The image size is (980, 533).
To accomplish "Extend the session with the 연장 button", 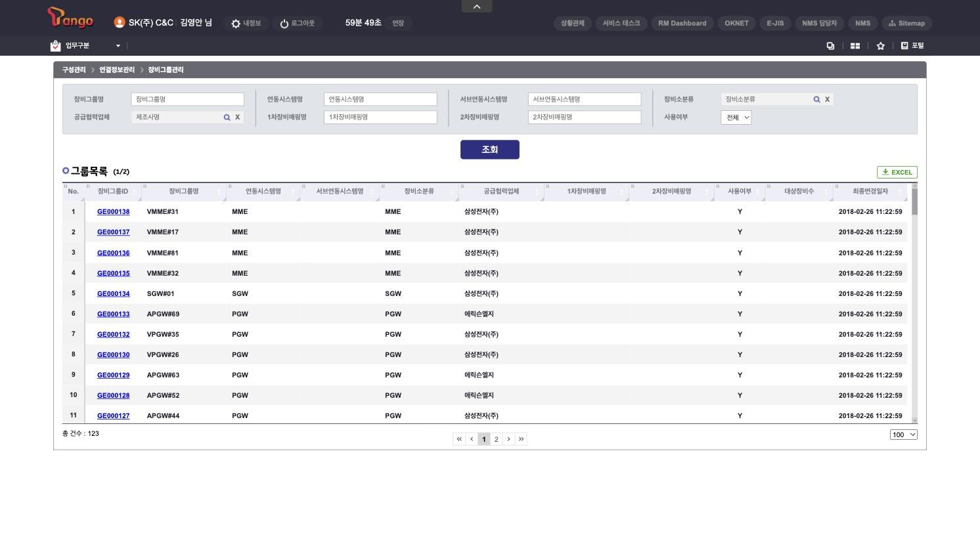I will tap(398, 24).
